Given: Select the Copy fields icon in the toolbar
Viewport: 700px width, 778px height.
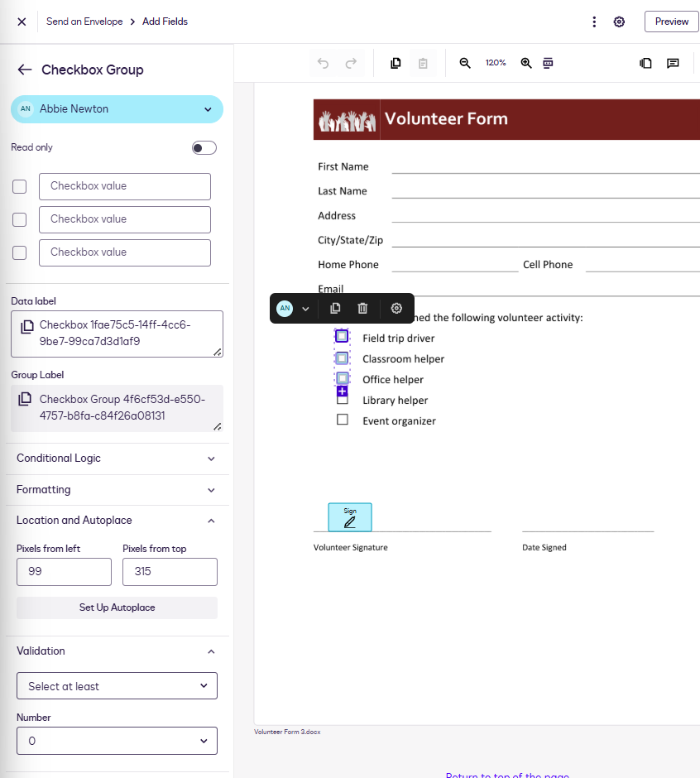Looking at the screenshot, I should (396, 63).
